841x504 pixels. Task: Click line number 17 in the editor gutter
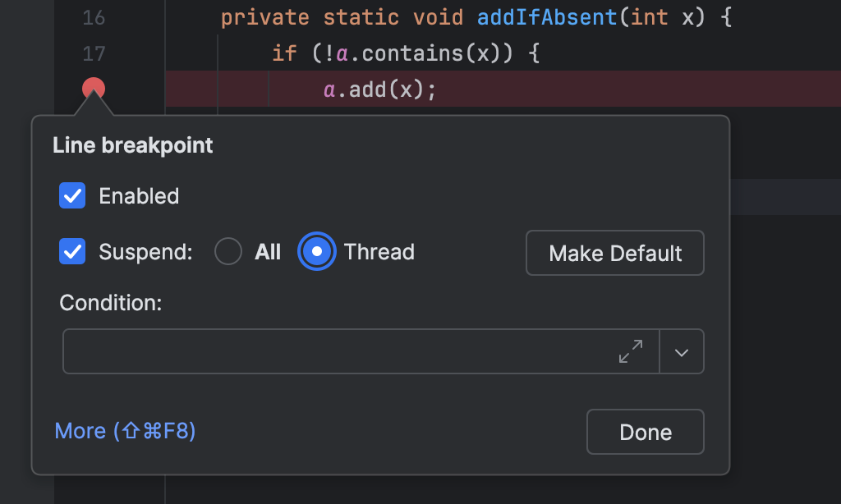tap(93, 53)
